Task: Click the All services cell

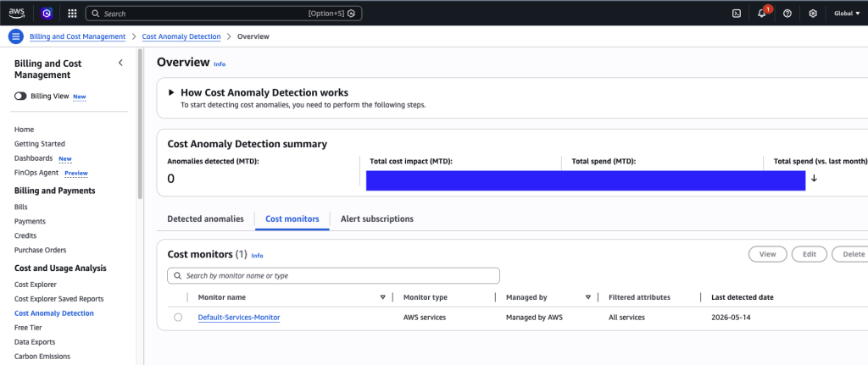Action: [x=626, y=318]
